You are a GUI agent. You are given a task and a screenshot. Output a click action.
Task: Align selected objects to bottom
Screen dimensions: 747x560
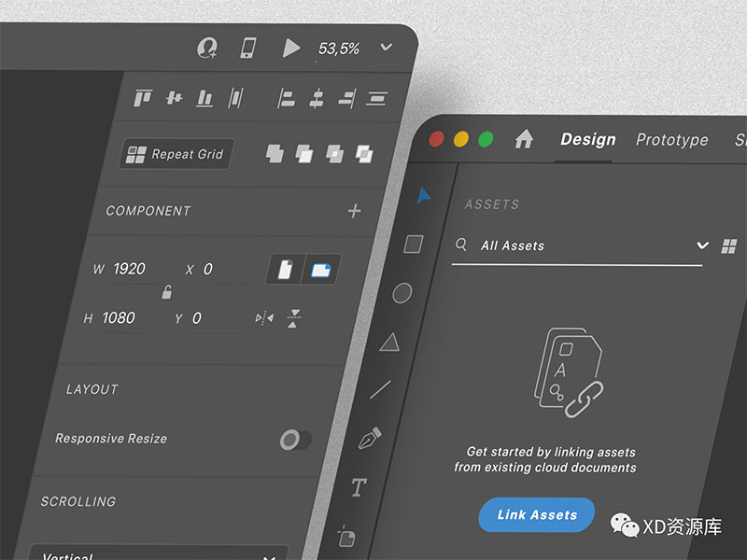[x=204, y=98]
